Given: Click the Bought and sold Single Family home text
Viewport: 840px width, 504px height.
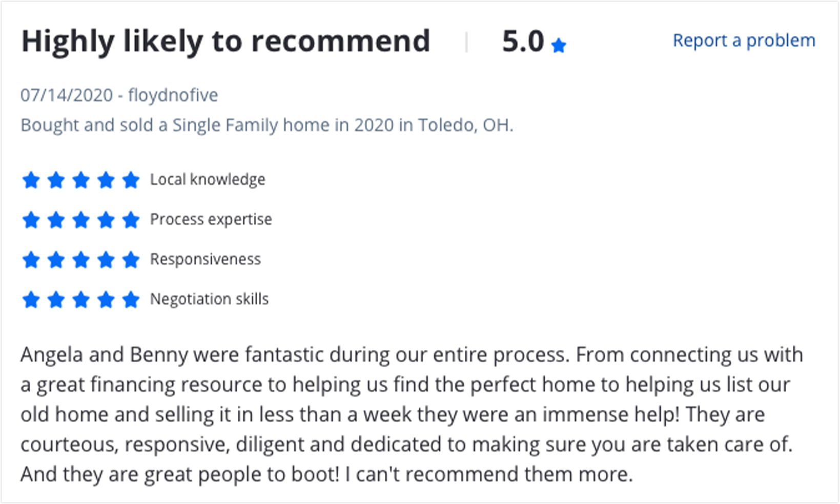Looking at the screenshot, I should [267, 125].
